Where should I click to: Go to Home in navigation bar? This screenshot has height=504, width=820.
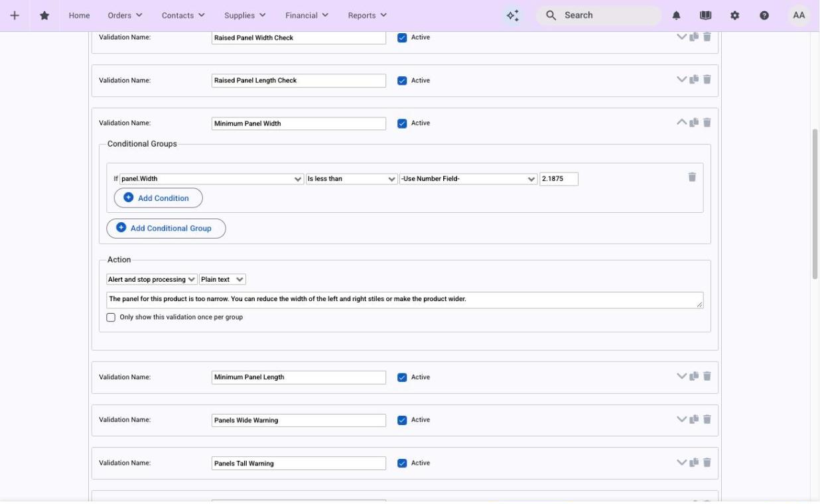click(79, 15)
